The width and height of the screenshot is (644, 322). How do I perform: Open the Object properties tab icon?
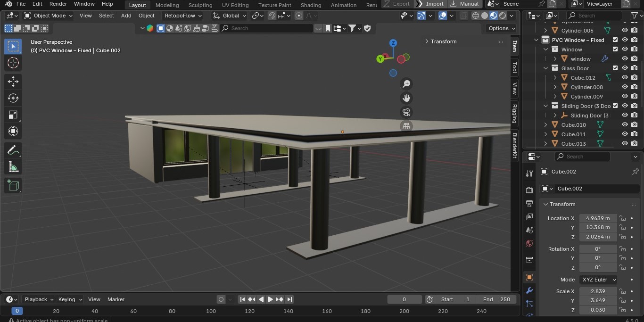click(529, 277)
